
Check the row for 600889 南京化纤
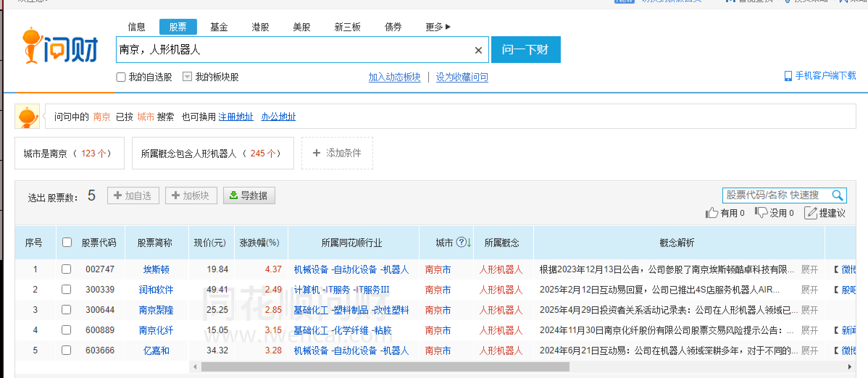tap(66, 330)
